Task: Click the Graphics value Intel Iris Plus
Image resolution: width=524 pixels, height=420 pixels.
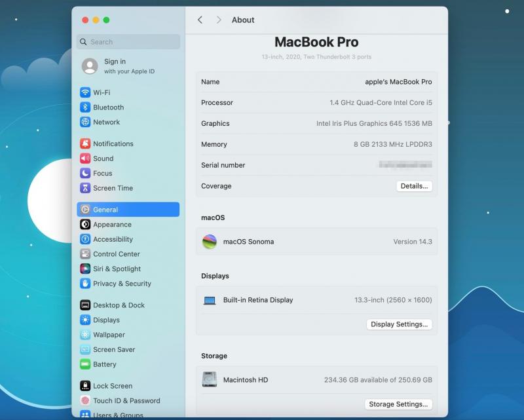Action: pos(374,123)
